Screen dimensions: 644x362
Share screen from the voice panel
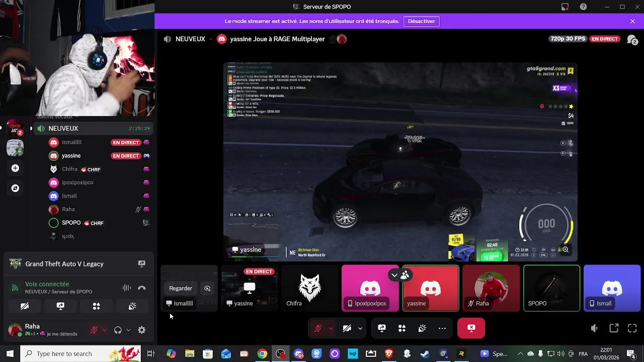click(x=60, y=306)
